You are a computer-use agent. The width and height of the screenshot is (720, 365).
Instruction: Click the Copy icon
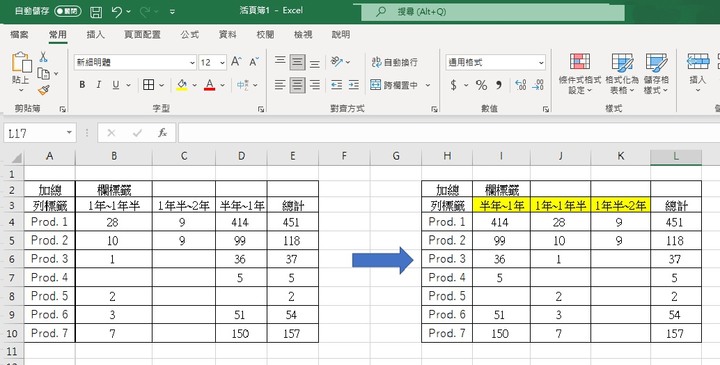44,73
